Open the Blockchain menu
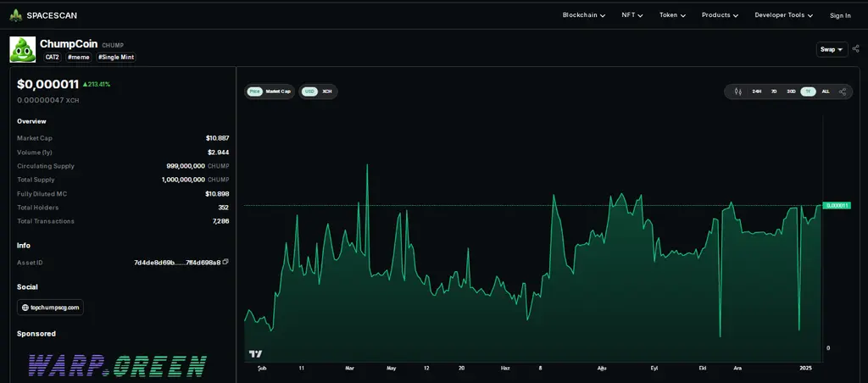This screenshot has width=868, height=383. (x=583, y=15)
